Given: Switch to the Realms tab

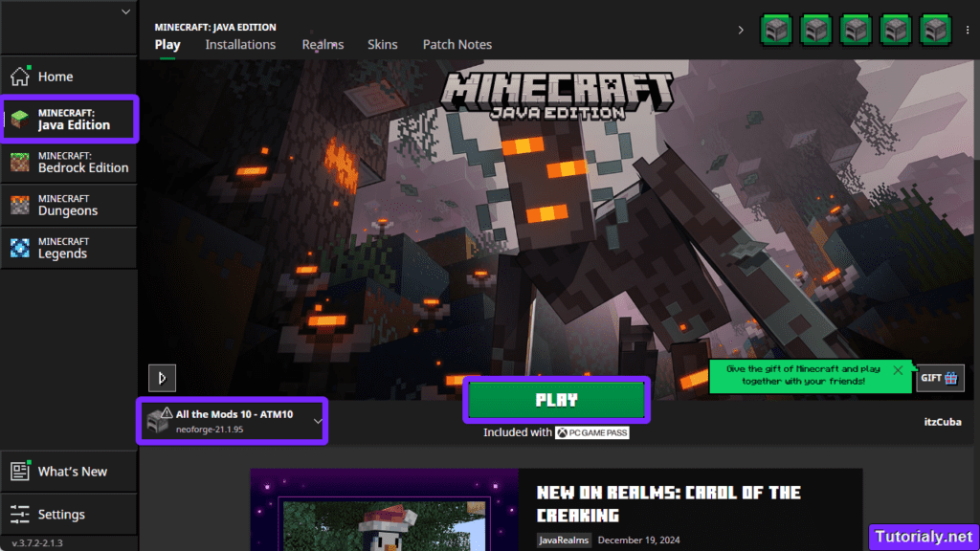Looking at the screenshot, I should coord(323,45).
